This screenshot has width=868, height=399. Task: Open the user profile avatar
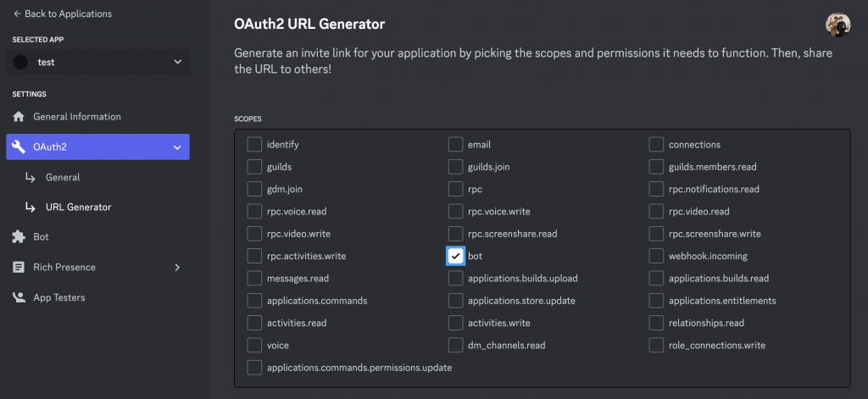(x=837, y=25)
